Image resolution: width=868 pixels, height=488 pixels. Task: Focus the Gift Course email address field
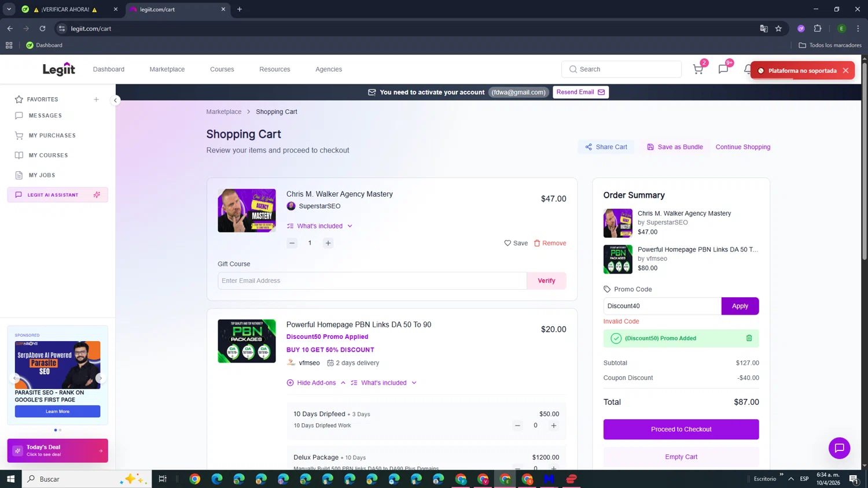(372, 281)
